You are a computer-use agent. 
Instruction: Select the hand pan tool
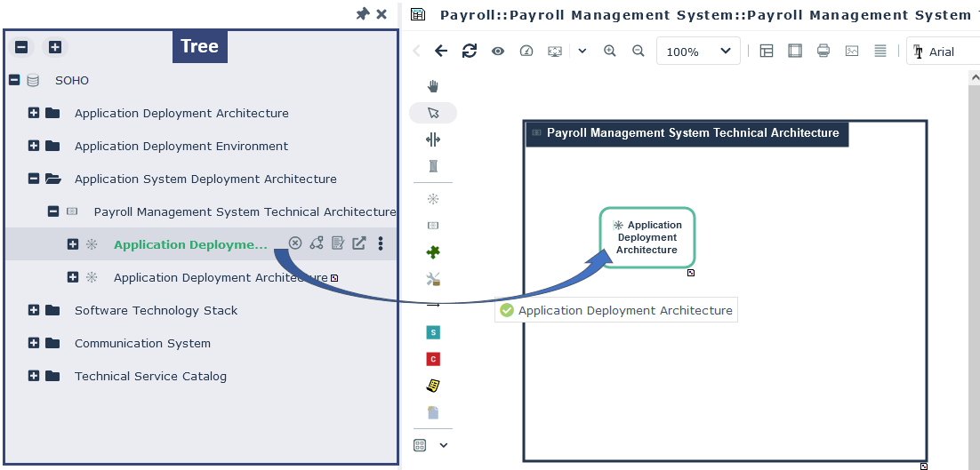point(433,86)
